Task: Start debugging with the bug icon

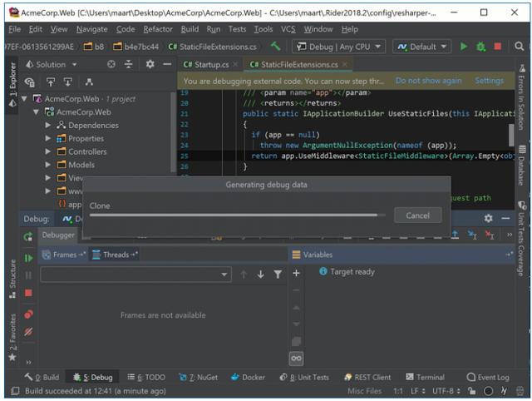Action: tap(480, 47)
